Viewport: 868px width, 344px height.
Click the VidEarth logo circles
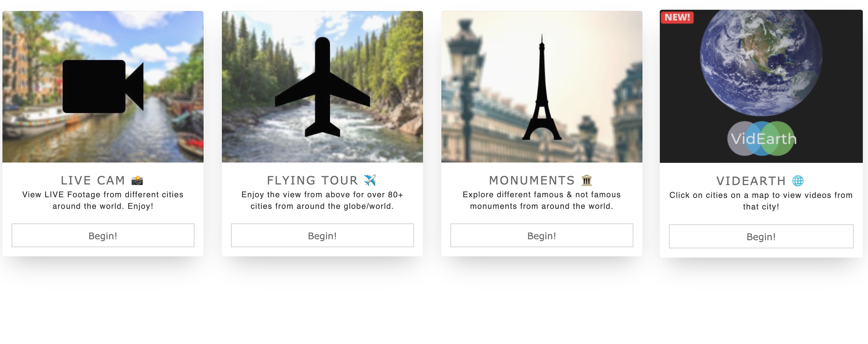pyautogui.click(x=762, y=138)
